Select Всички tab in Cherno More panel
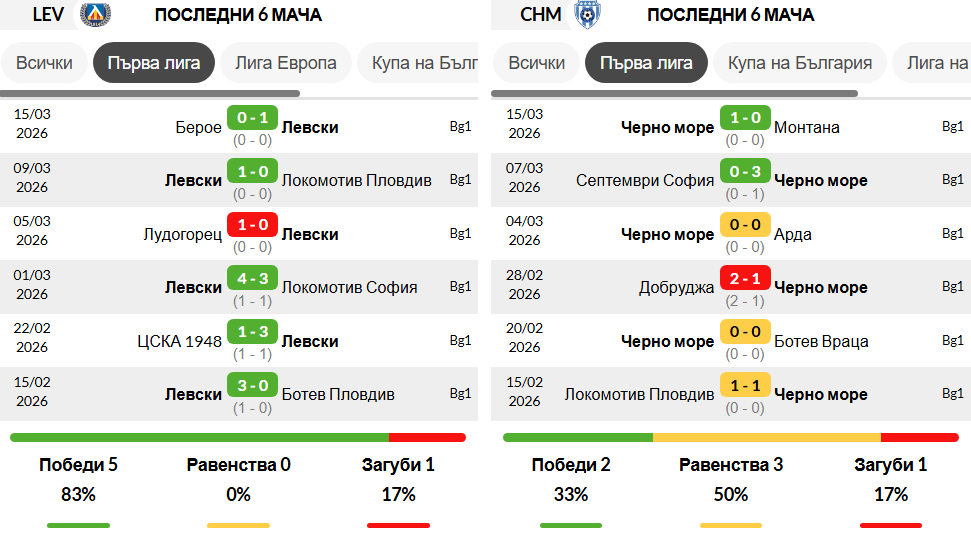 coord(537,62)
